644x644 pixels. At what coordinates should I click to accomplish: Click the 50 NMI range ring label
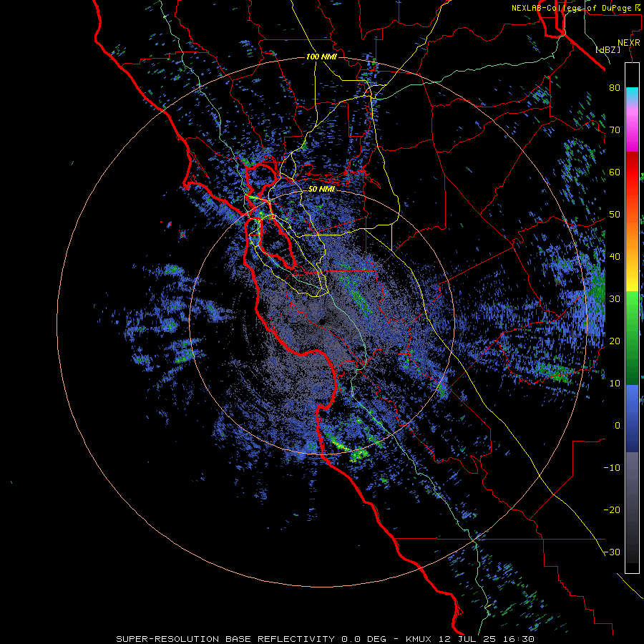click(x=321, y=190)
